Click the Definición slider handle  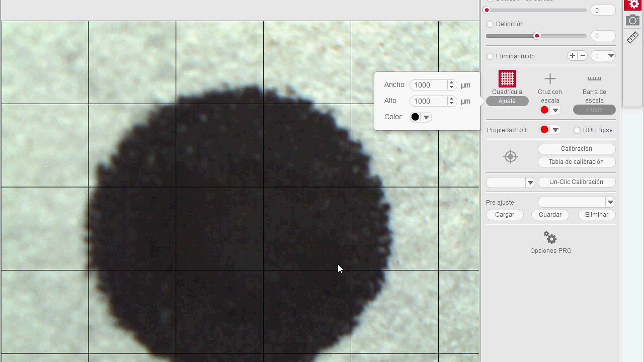537,36
